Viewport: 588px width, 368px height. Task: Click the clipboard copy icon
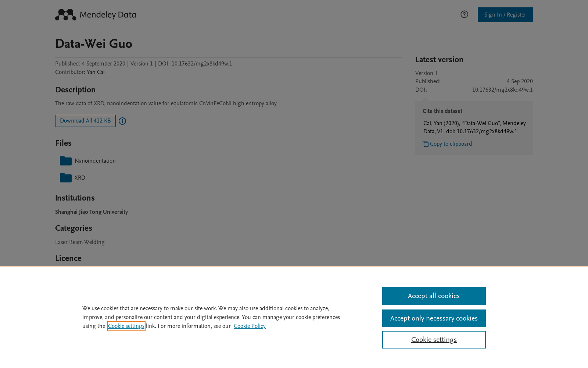coord(426,144)
